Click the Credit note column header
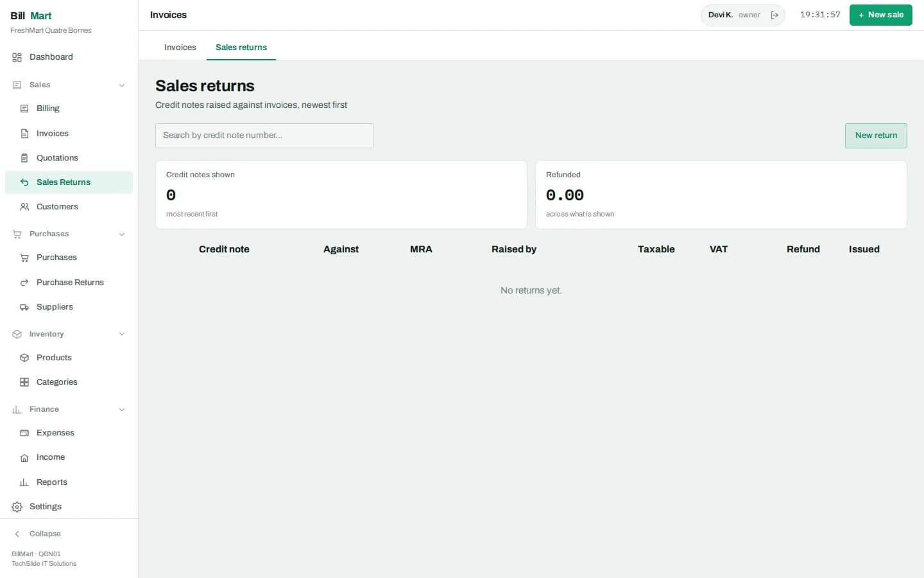924x578 pixels. [x=224, y=249]
